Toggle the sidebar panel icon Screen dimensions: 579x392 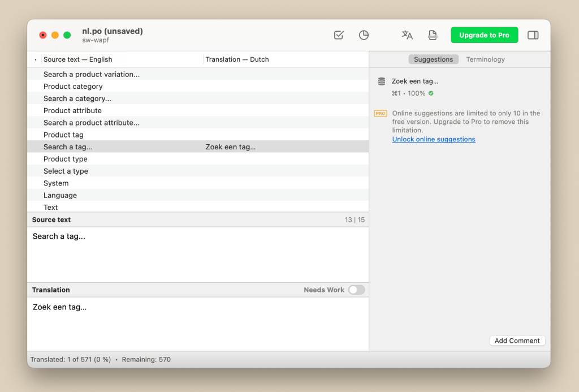pos(533,35)
